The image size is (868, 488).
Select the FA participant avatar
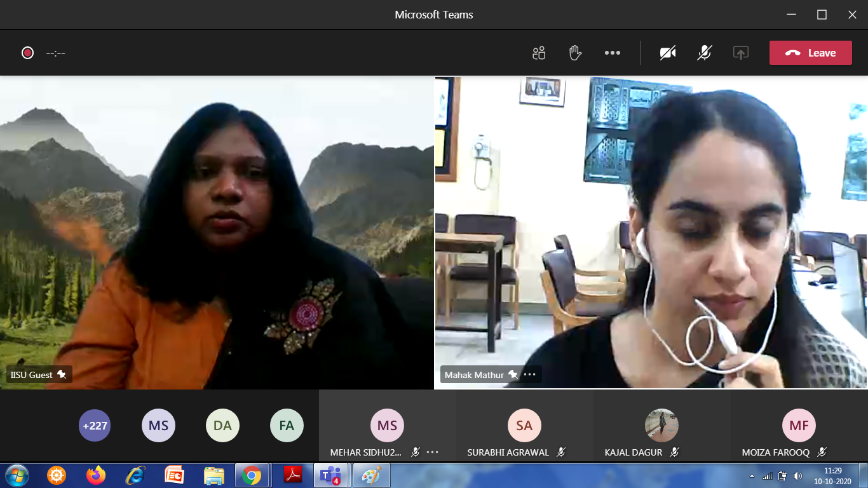287,426
